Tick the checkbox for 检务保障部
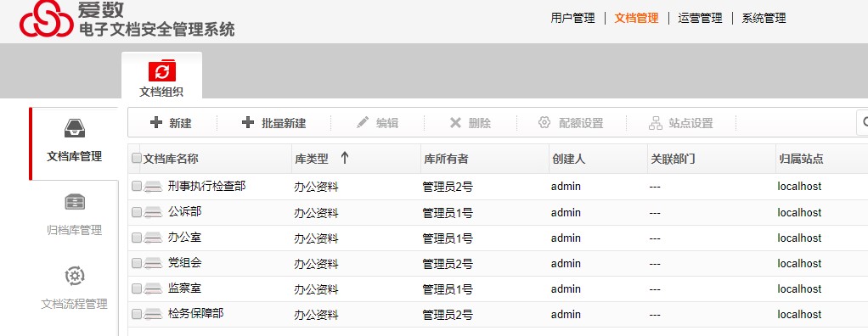868x336 pixels. coord(136,314)
